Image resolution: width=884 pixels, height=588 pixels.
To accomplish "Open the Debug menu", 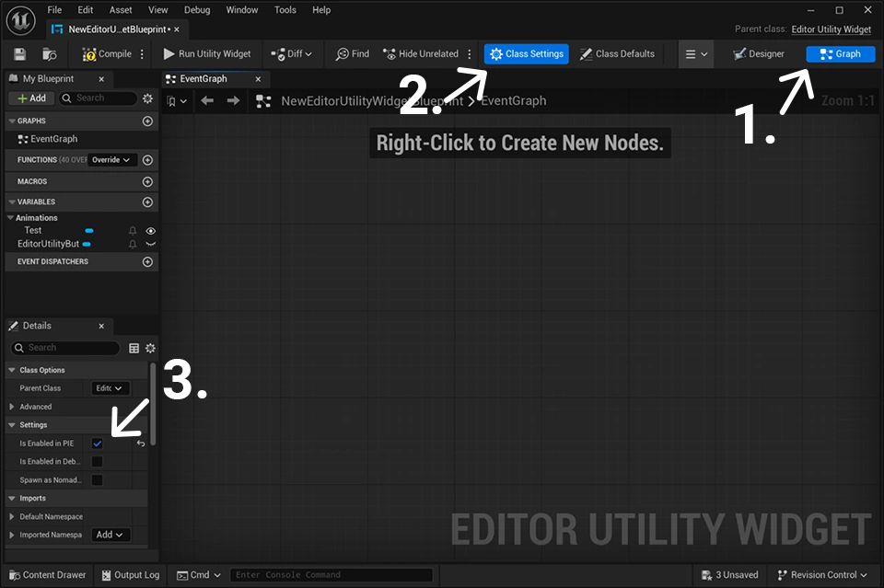I will pyautogui.click(x=197, y=10).
